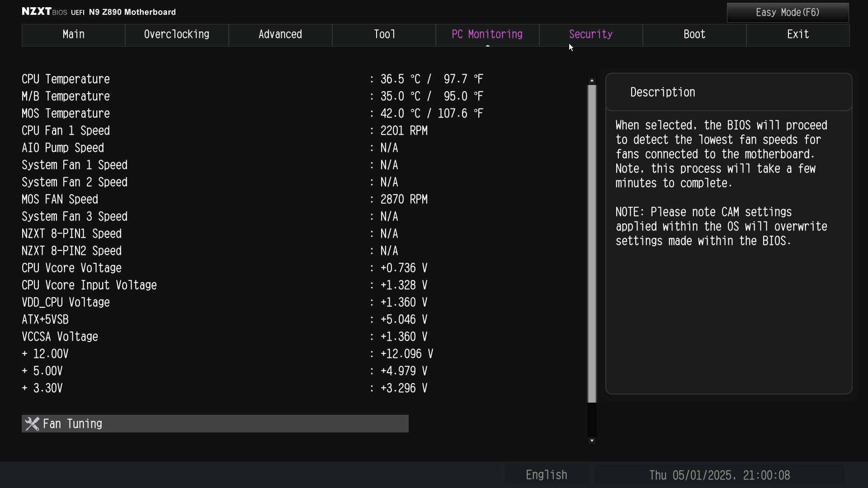The height and width of the screenshot is (488, 868).
Task: Switch to the Overclocking tab
Action: (x=176, y=35)
